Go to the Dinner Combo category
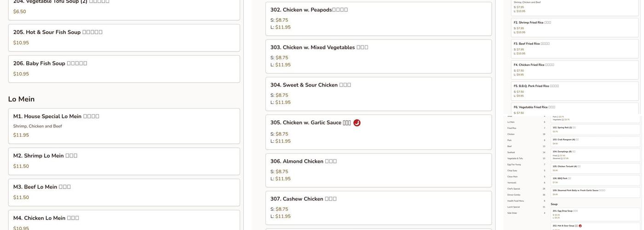 (x=514, y=195)
